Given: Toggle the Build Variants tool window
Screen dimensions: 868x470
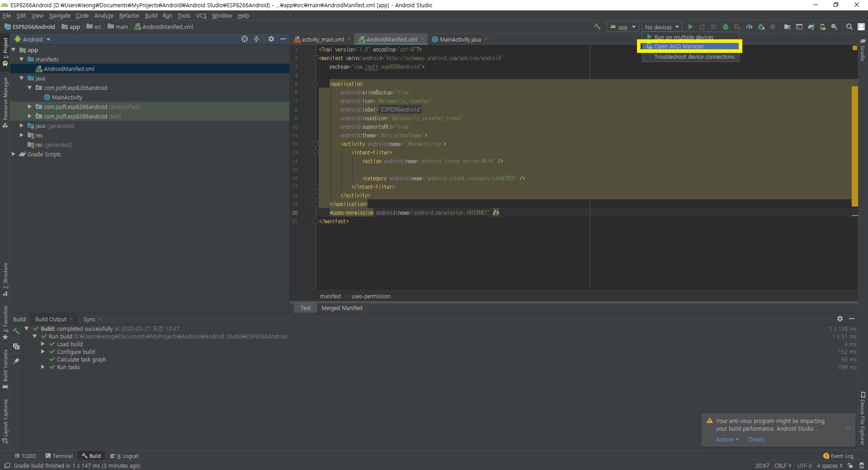Looking at the screenshot, I should click(5, 368).
